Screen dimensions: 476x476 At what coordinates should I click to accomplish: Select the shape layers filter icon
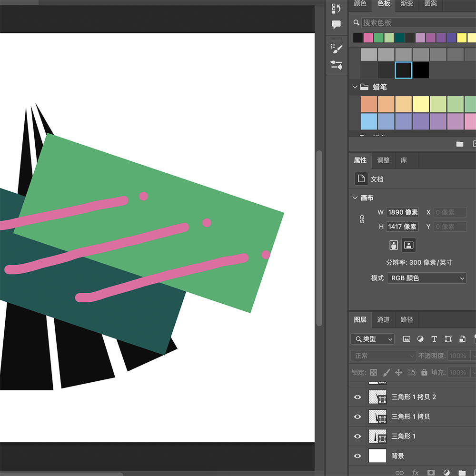pos(448,339)
